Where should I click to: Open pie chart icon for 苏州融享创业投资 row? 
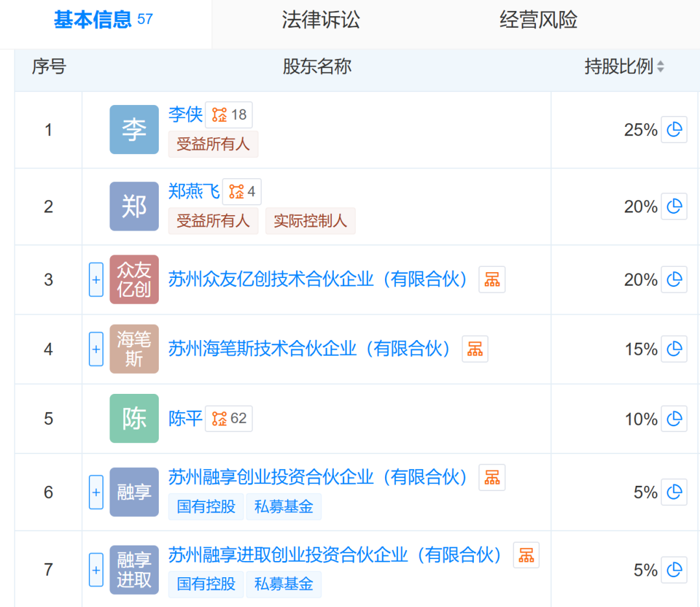pyautogui.click(x=673, y=492)
